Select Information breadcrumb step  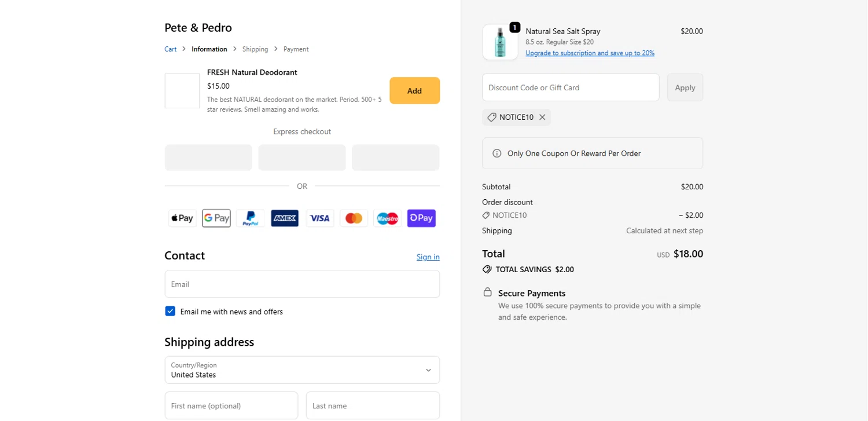[x=209, y=49]
